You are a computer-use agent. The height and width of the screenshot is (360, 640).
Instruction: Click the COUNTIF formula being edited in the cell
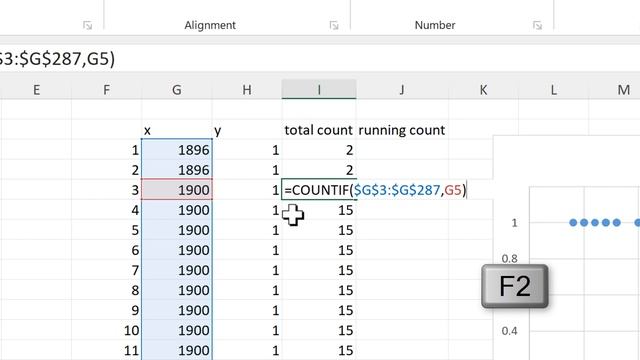[x=375, y=190]
